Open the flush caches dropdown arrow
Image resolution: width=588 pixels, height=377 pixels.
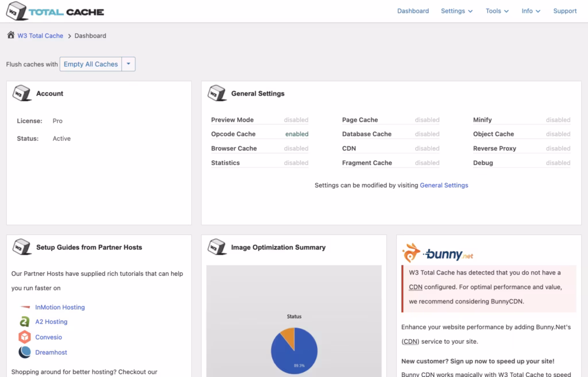coord(128,64)
